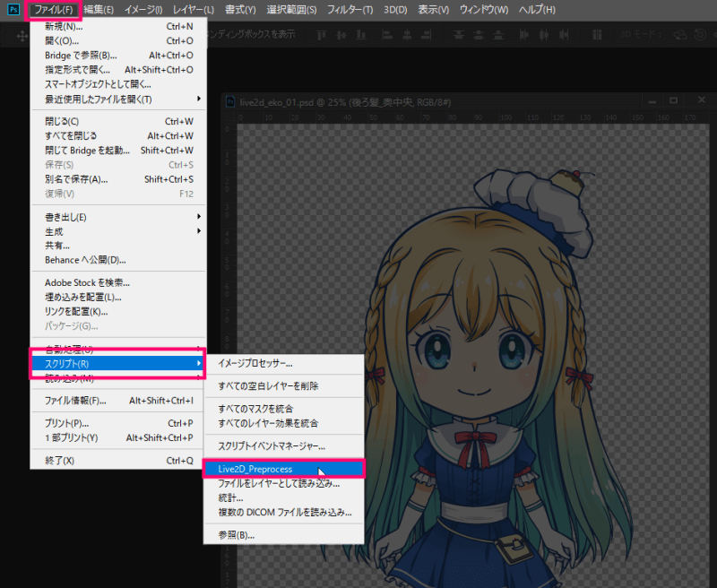This screenshot has width=717, height=588.
Task: Select the Move tool icon in options bar
Action: (22, 36)
